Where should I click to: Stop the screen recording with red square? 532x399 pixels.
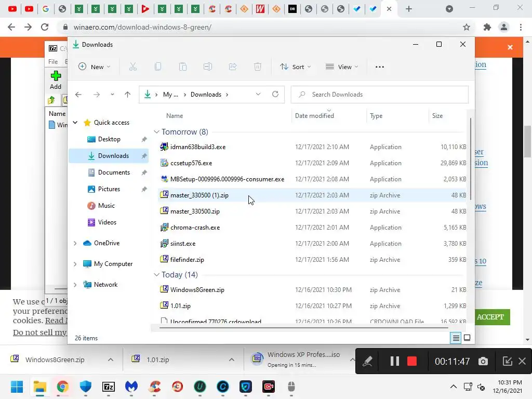412,361
